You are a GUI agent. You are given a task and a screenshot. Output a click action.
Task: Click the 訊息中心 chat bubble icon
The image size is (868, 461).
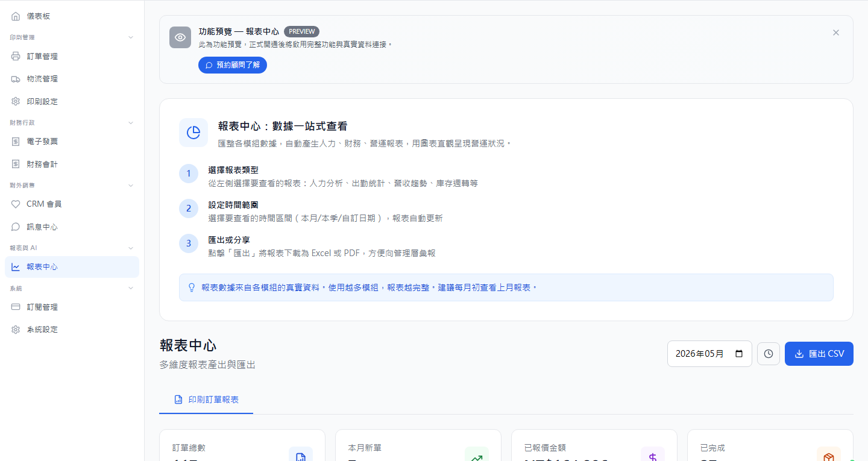coord(16,227)
